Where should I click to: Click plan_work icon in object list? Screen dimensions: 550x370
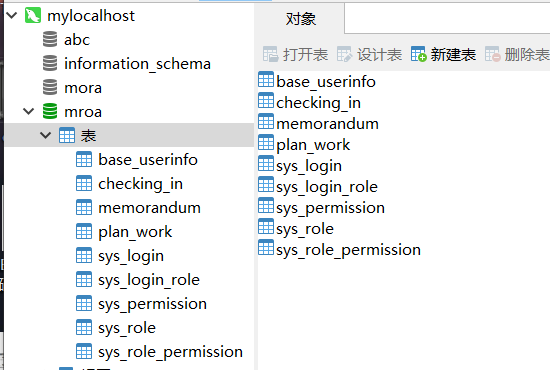[266, 142]
